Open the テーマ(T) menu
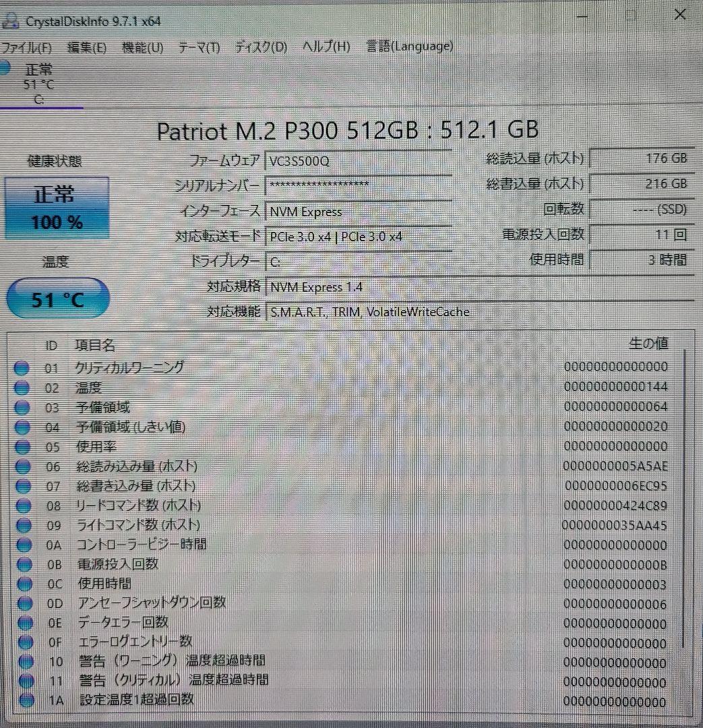This screenshot has height=728, width=703. (x=200, y=47)
